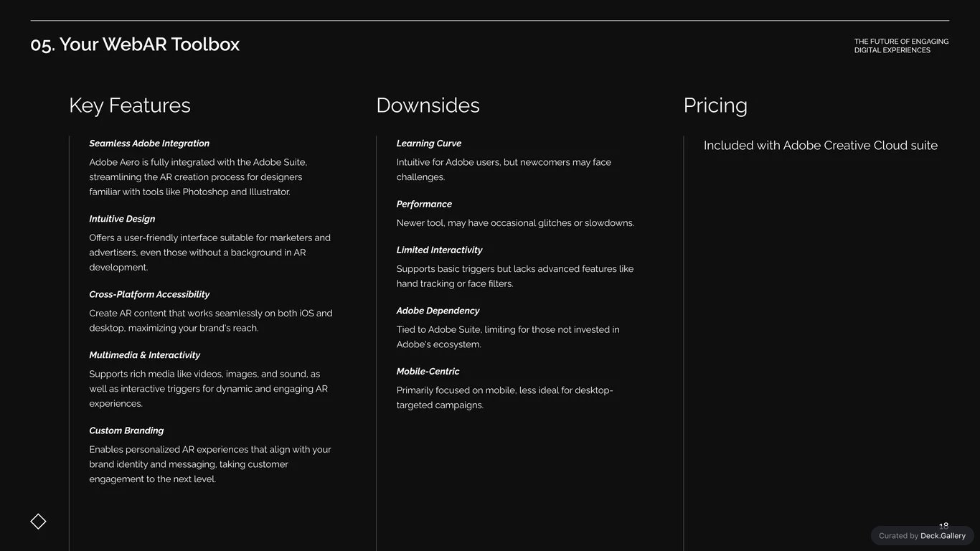Select the 'Downsides' heading
980x551 pixels.
(x=428, y=105)
